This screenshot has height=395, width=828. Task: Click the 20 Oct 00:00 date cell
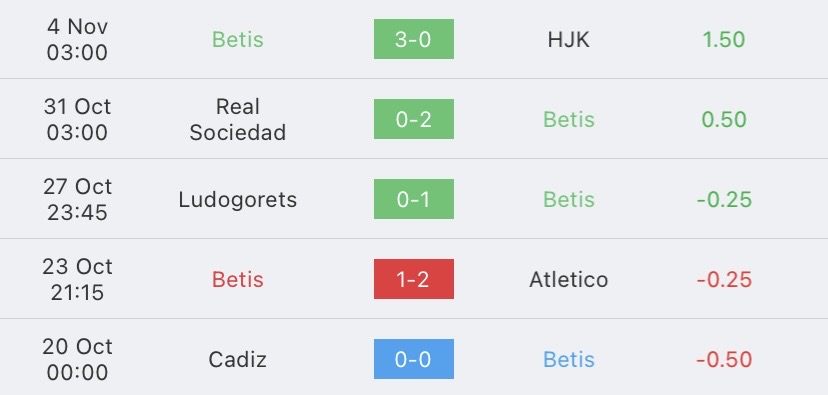(77, 360)
